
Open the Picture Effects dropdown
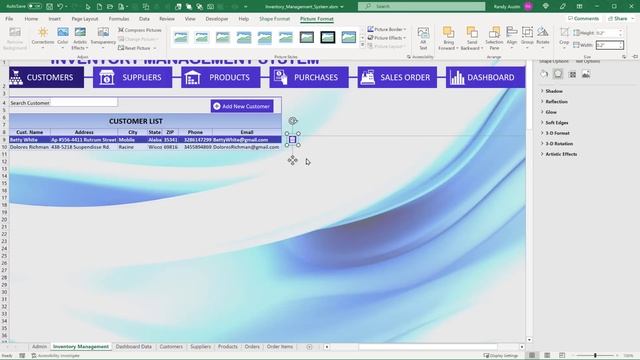(387, 38)
